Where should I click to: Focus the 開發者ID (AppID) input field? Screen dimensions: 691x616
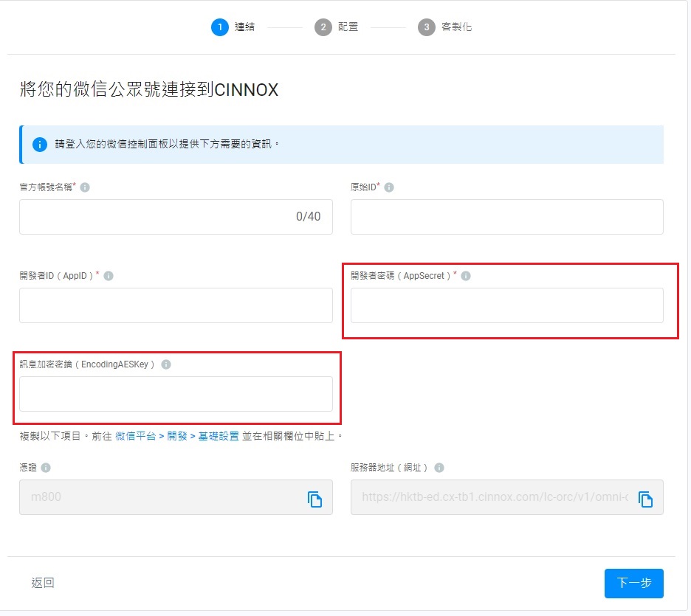coord(176,305)
